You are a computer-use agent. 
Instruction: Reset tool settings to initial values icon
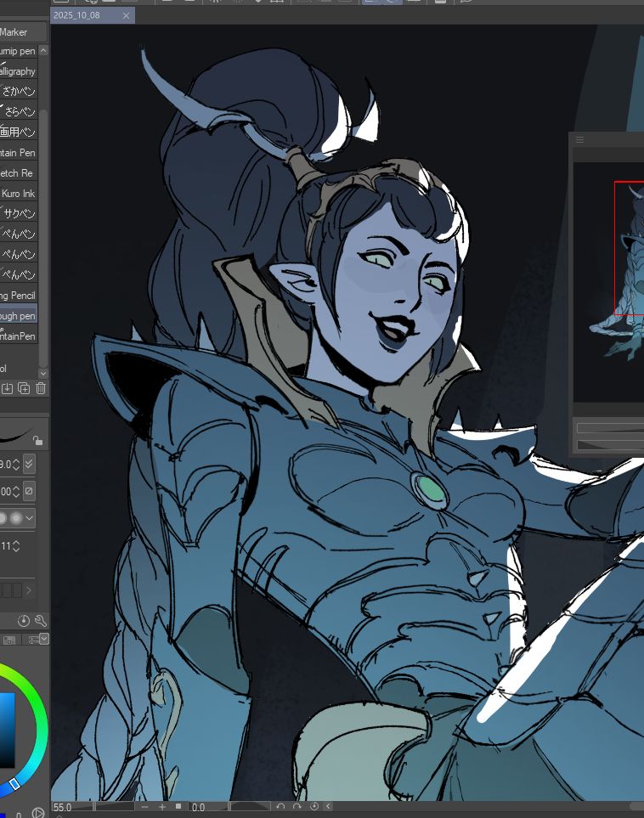24,621
